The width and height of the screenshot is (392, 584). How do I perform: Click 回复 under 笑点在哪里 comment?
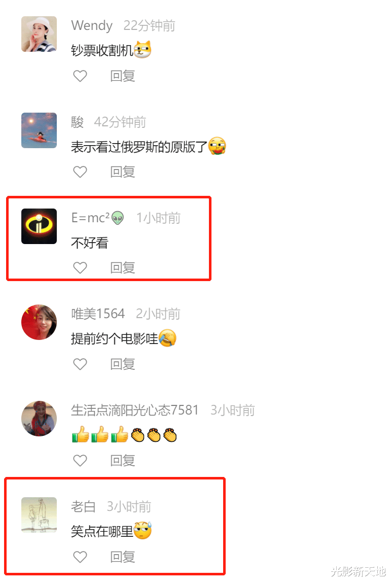coord(123,557)
